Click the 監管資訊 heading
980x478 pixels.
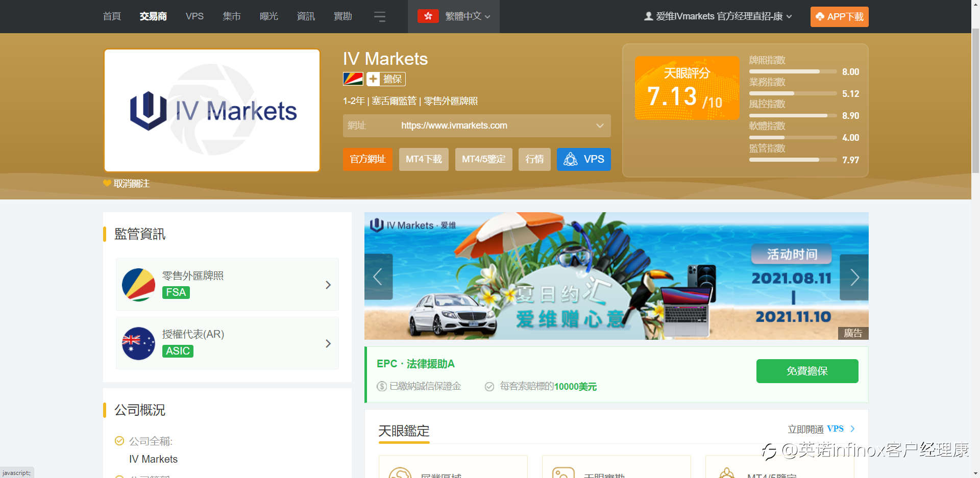tap(140, 234)
